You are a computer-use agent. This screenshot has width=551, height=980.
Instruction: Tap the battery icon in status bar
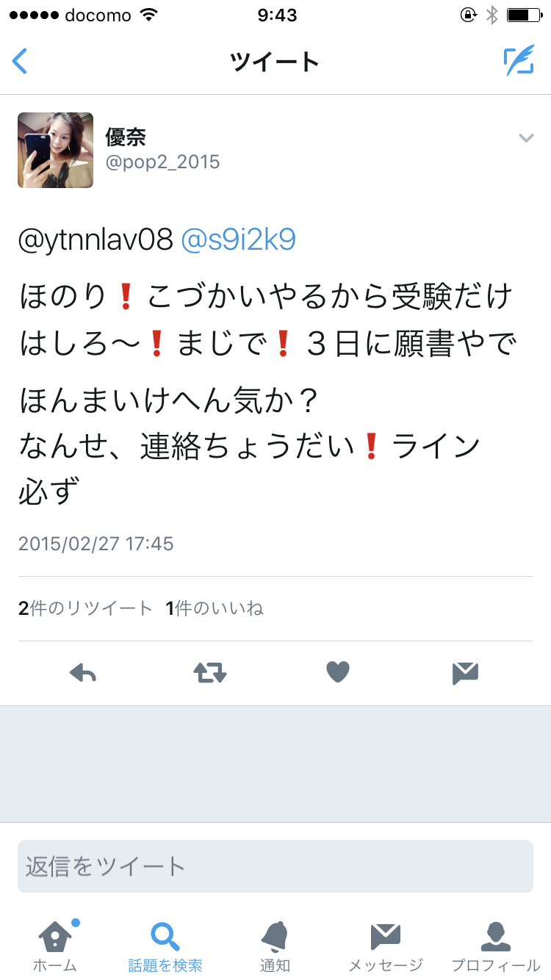[x=523, y=15]
